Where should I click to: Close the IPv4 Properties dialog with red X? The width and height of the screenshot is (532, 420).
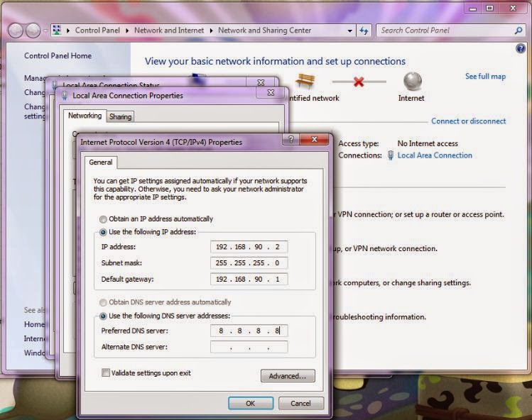314,139
